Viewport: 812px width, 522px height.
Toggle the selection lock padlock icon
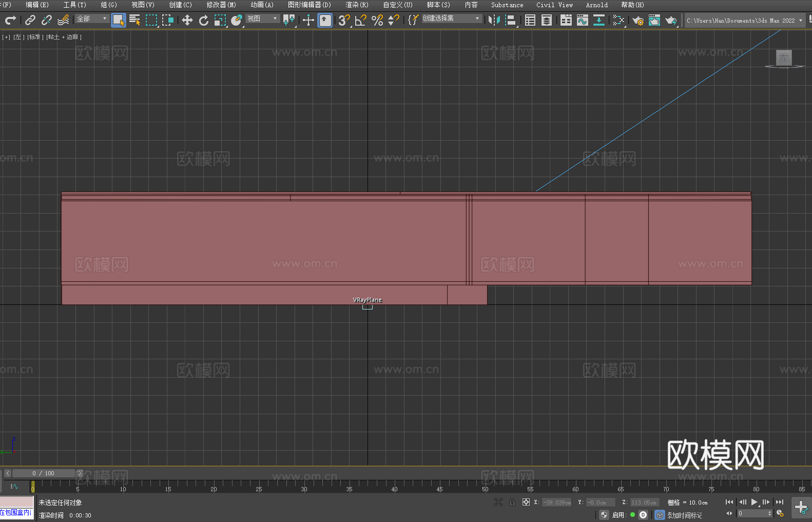tap(512, 502)
